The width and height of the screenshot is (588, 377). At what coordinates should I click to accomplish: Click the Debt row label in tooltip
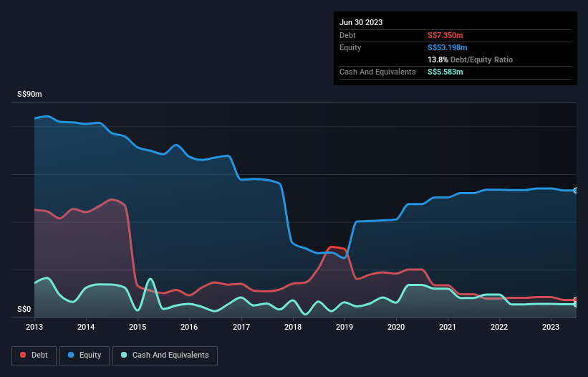(x=347, y=35)
